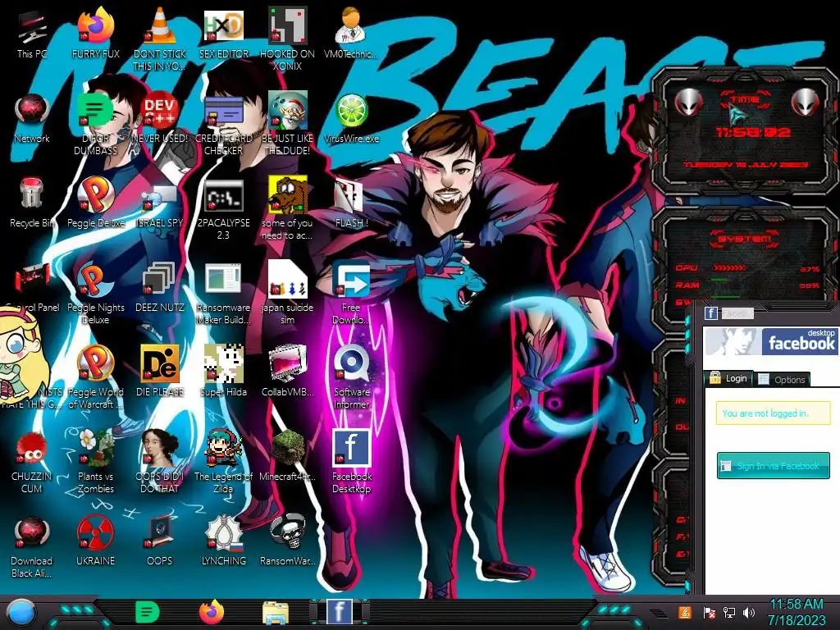Viewport: 840px width, 630px height.
Task: Open Download Black Ali shortcut
Action: pos(32,547)
